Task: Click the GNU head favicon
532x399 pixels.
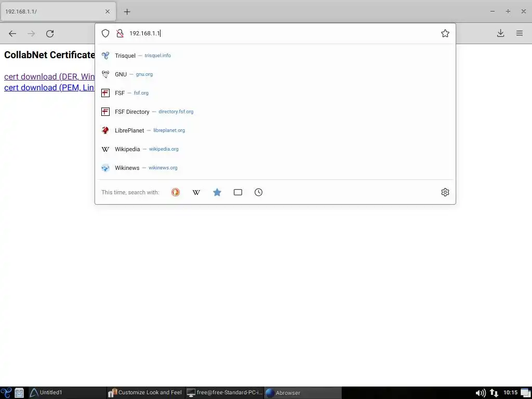Action: [x=105, y=74]
